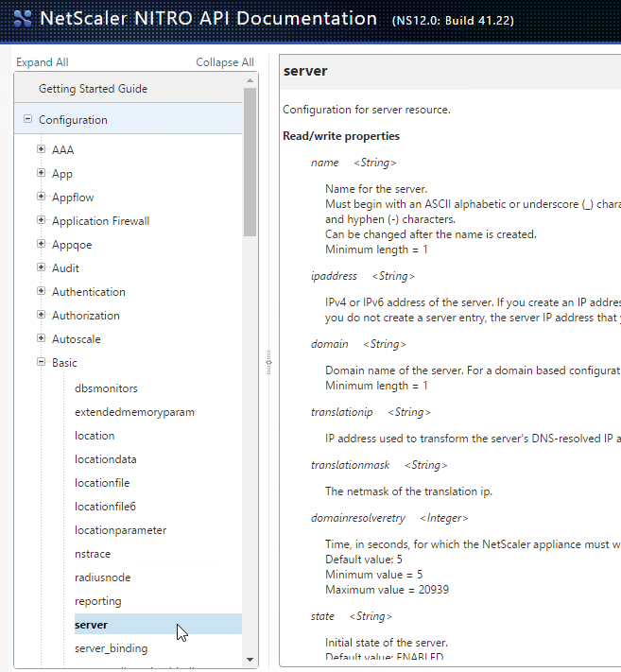Image resolution: width=621 pixels, height=672 pixels.
Task: Open the locationfile6 resource page
Action: pos(105,507)
